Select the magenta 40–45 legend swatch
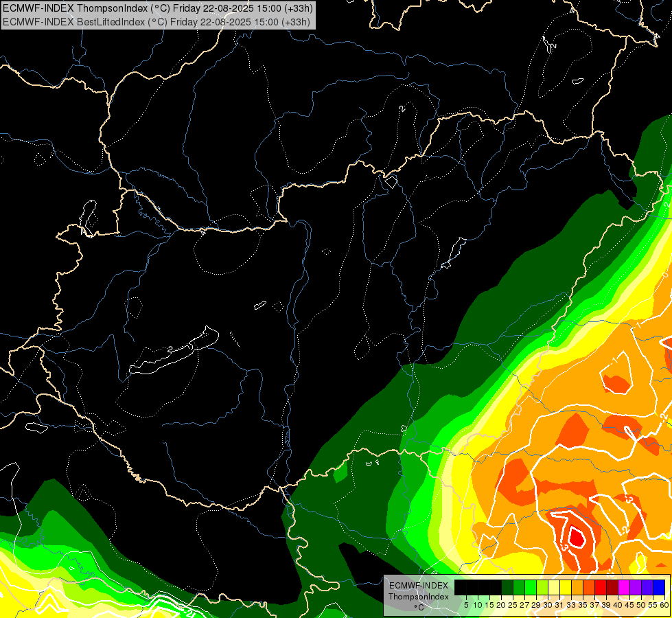672x618 pixels. tap(624, 587)
